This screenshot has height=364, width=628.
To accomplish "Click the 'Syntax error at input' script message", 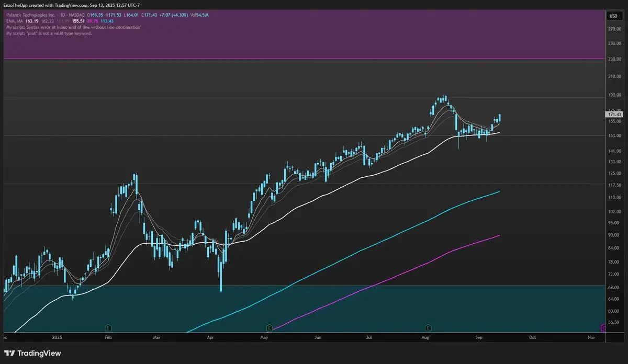I will (73, 27).
